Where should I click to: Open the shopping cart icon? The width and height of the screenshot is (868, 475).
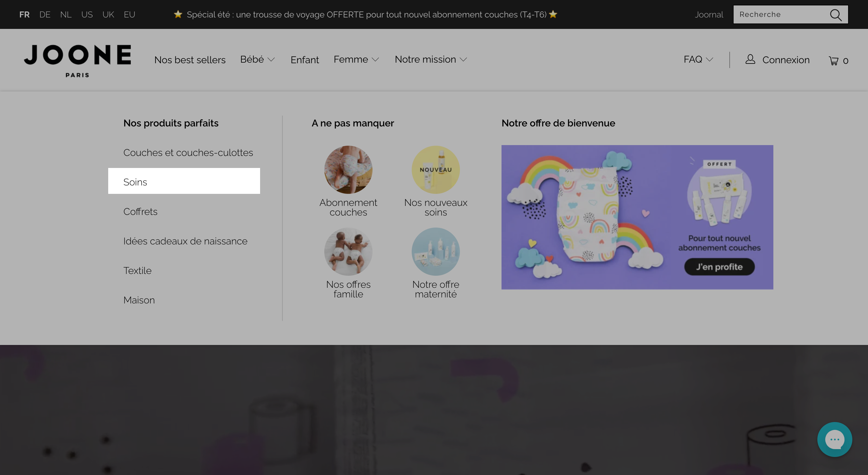(834, 61)
